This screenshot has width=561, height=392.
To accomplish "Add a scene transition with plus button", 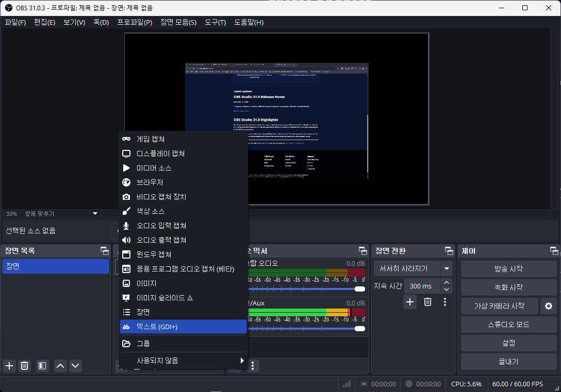I will coord(409,302).
